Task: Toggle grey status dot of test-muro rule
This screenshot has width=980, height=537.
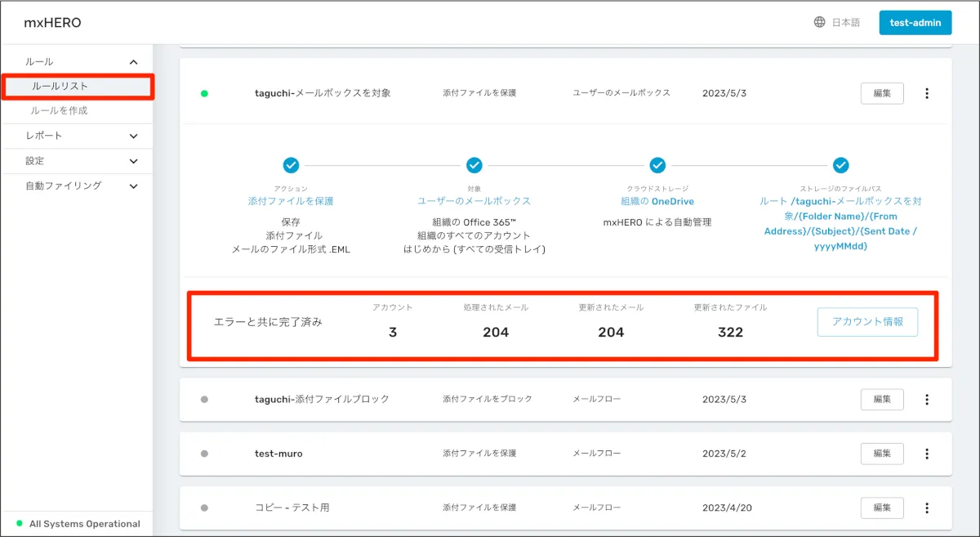Action: coord(204,454)
